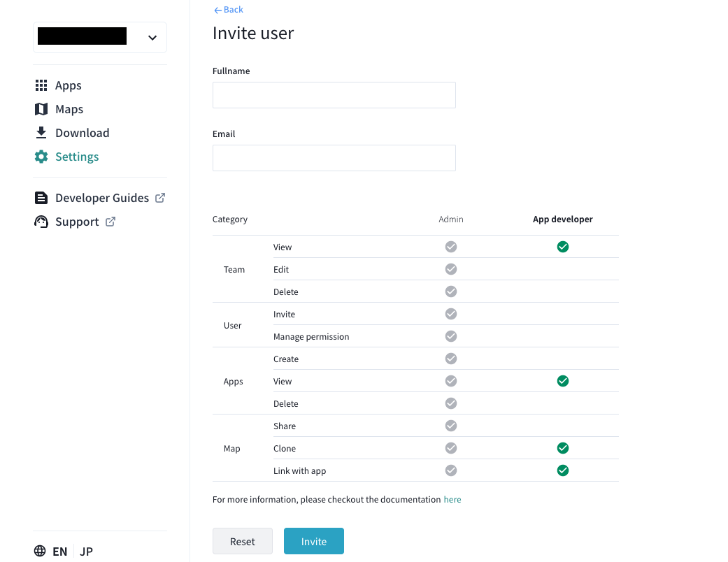
Task: Expand the team dropdown chevron
Action: point(152,38)
